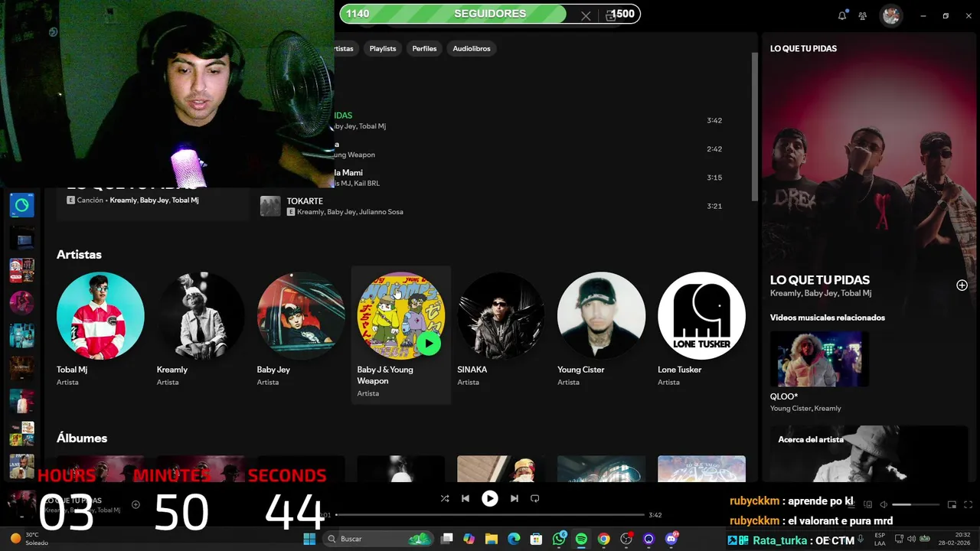Seek on the song progress bar

point(490,515)
